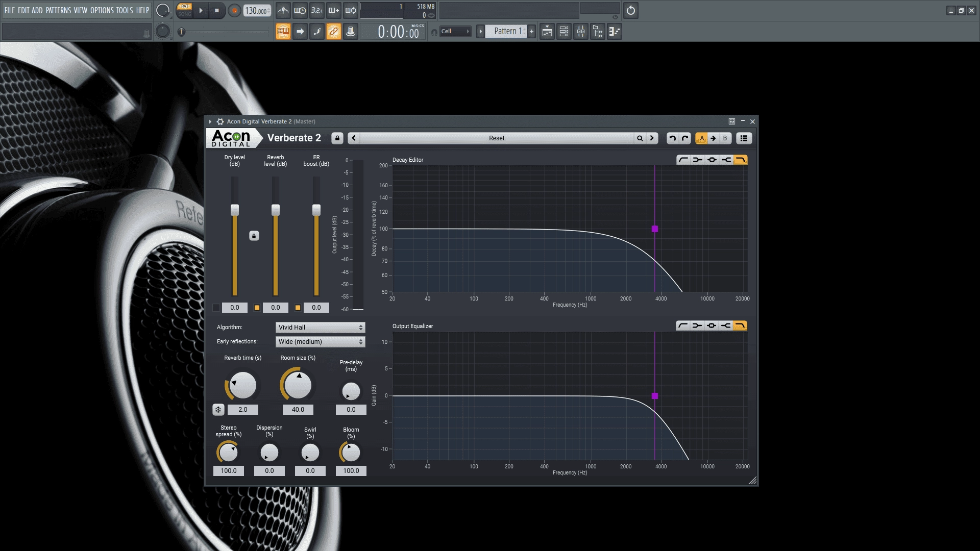
Task: Open the PATTERNS menu
Action: (x=59, y=10)
